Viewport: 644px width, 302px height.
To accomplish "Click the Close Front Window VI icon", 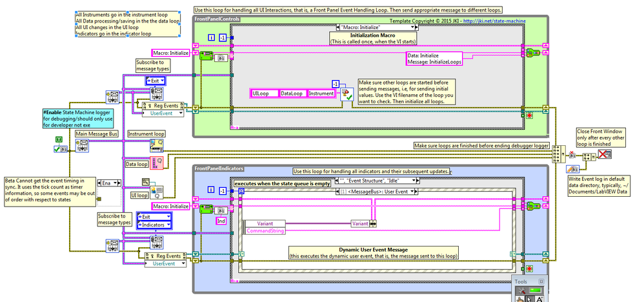I will tap(605, 154).
